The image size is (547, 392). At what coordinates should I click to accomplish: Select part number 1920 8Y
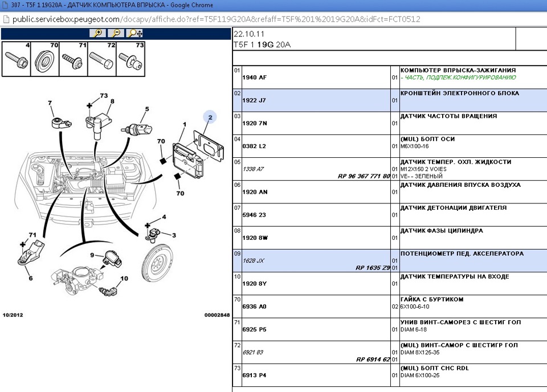pyautogui.click(x=254, y=284)
